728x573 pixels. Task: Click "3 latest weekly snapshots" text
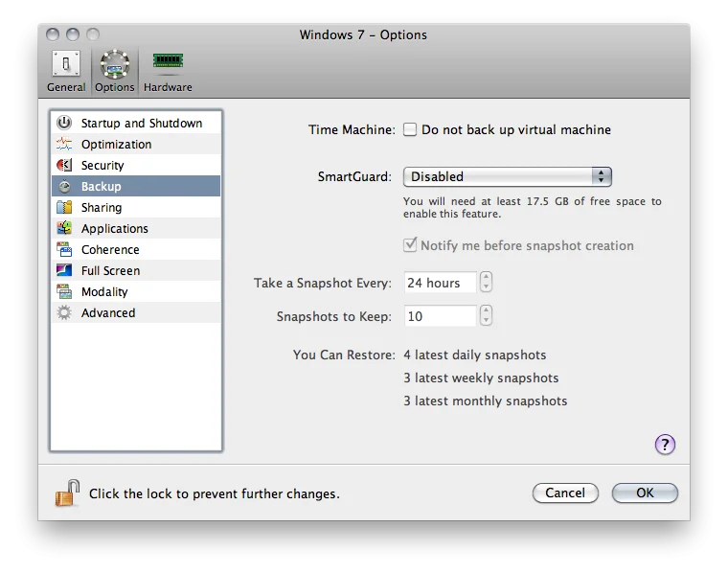pyautogui.click(x=481, y=378)
